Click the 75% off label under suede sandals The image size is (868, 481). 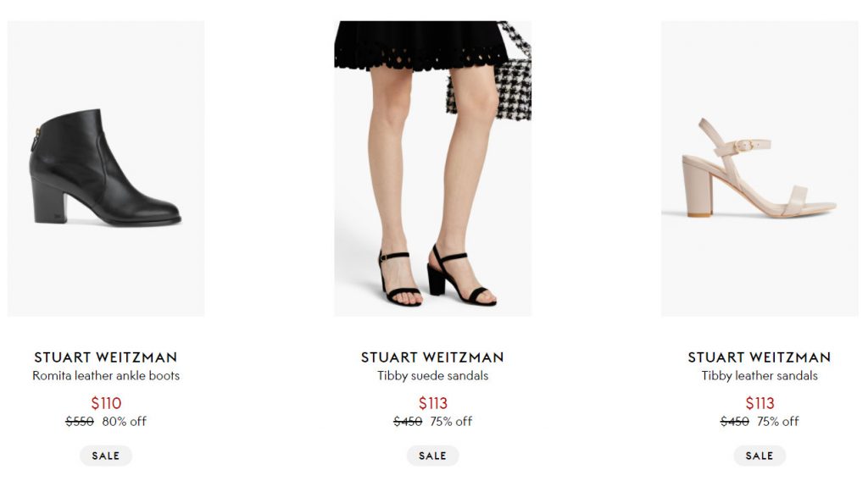click(451, 422)
